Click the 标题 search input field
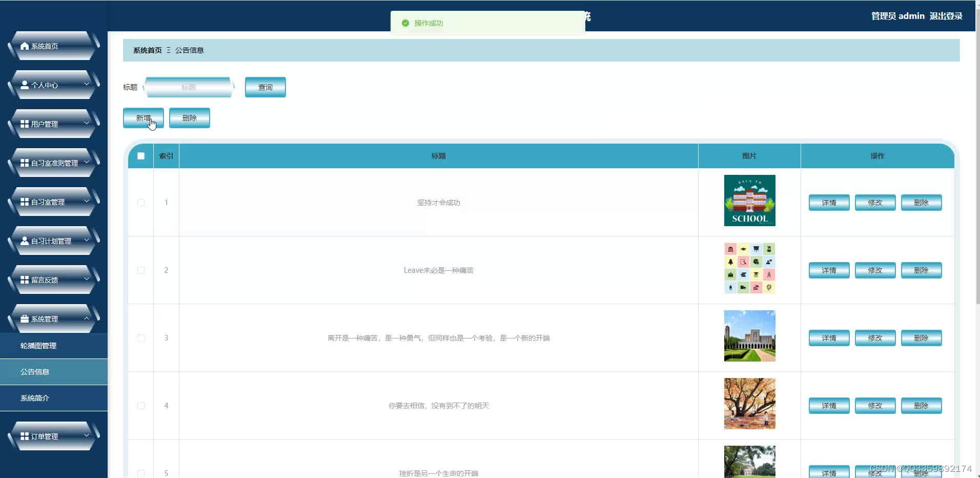 [189, 87]
